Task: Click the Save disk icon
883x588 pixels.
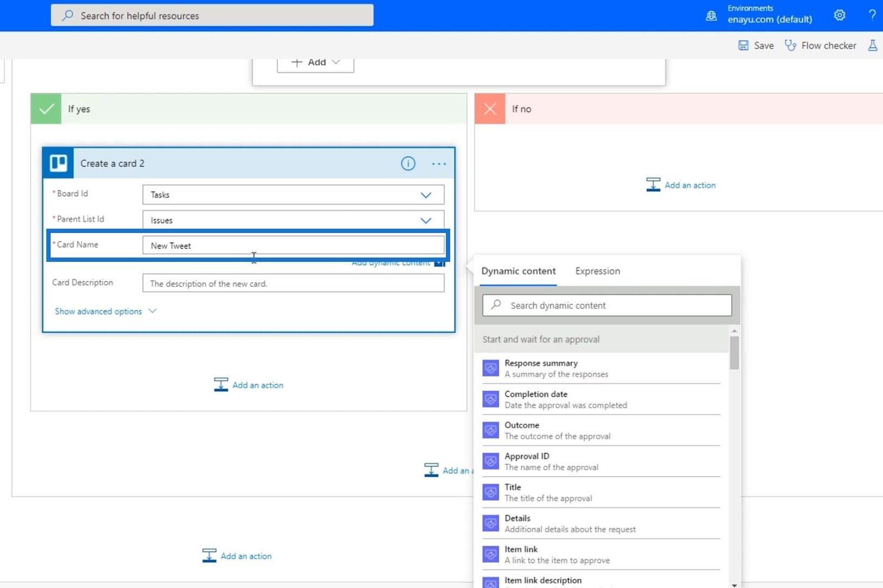Action: click(x=743, y=46)
